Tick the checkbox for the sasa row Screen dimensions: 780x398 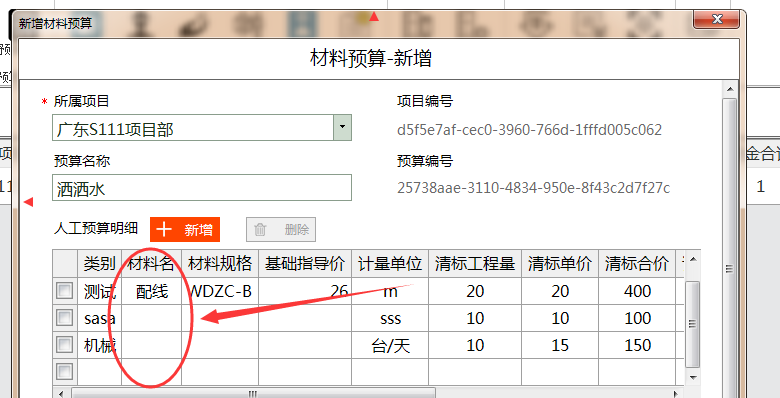click(x=65, y=318)
